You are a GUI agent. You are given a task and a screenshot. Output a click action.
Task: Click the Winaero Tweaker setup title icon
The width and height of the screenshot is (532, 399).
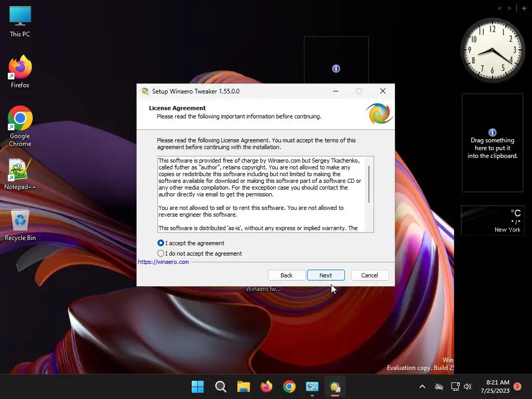coord(145,91)
